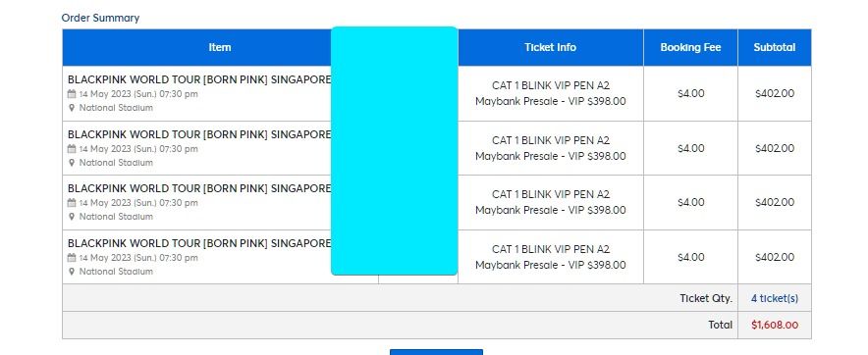The width and height of the screenshot is (868, 355).
Task: Click the calendar icon in the second ticket row
Action: click(x=72, y=149)
